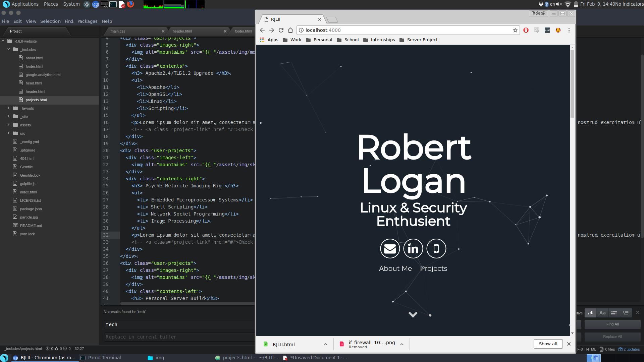Bookmark the page with the star icon
This screenshot has width=644, height=362.
click(x=515, y=30)
